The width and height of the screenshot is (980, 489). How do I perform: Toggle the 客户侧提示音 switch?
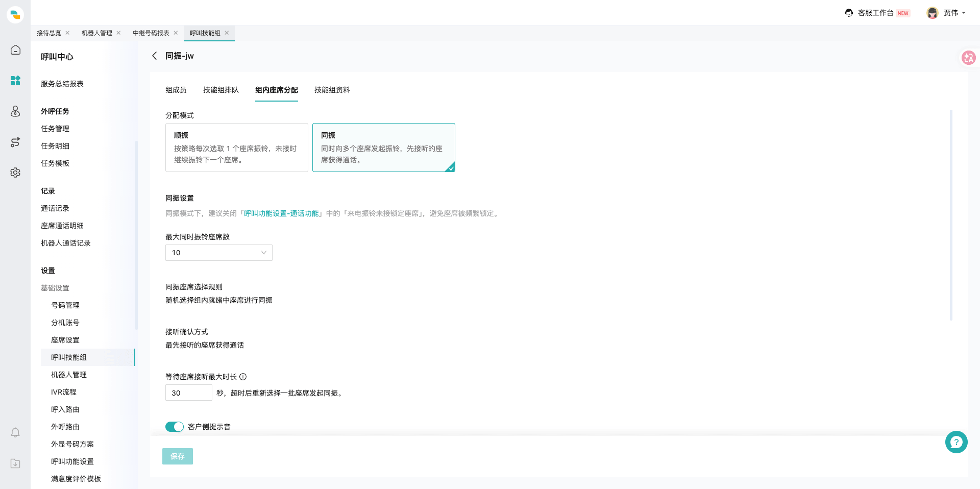pos(175,427)
